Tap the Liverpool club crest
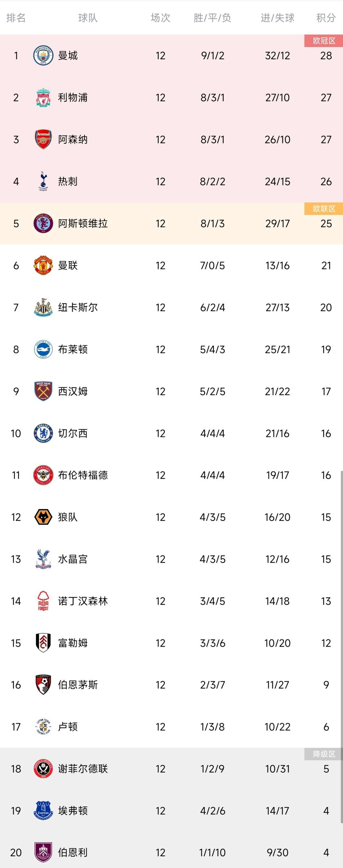This screenshot has height=868, width=343. click(43, 98)
